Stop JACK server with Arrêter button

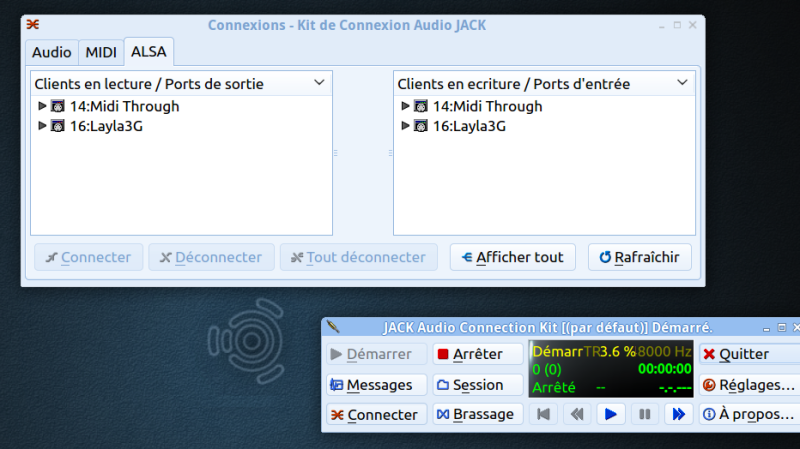tap(478, 354)
